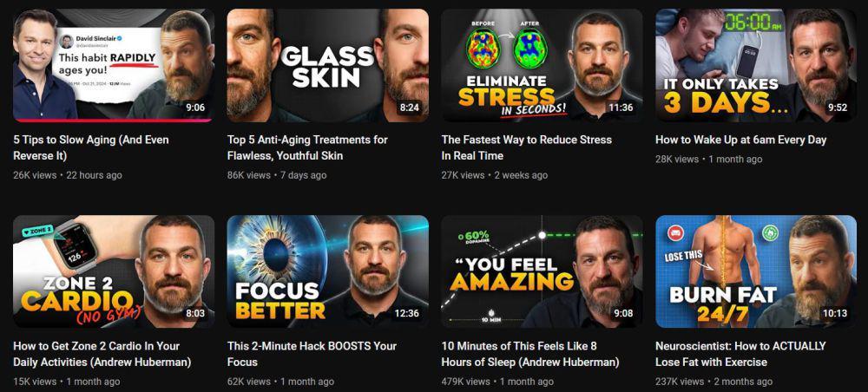The image size is (868, 392).
Task: Open the 'Eliminate Stress' video thumbnail
Action: pyautogui.click(x=542, y=65)
